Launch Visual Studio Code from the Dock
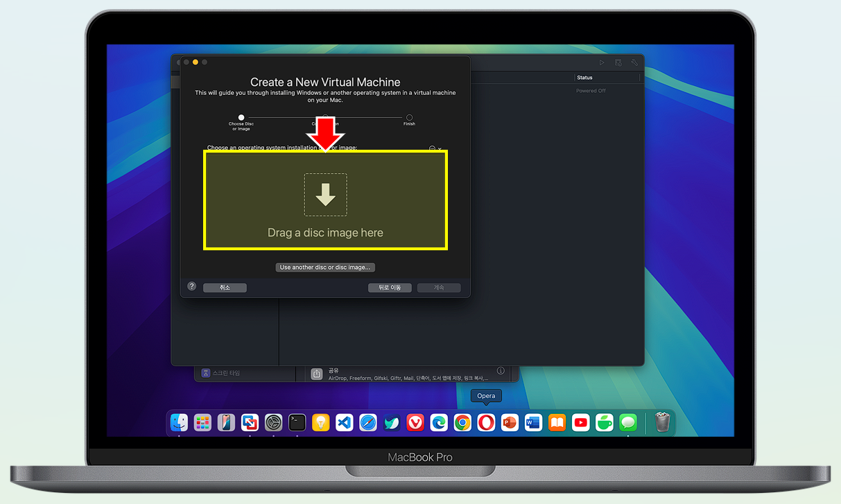The width and height of the screenshot is (841, 504). [344, 422]
